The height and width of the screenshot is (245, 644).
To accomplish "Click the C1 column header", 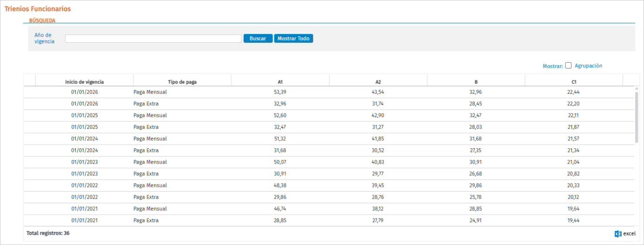I will coord(574,82).
